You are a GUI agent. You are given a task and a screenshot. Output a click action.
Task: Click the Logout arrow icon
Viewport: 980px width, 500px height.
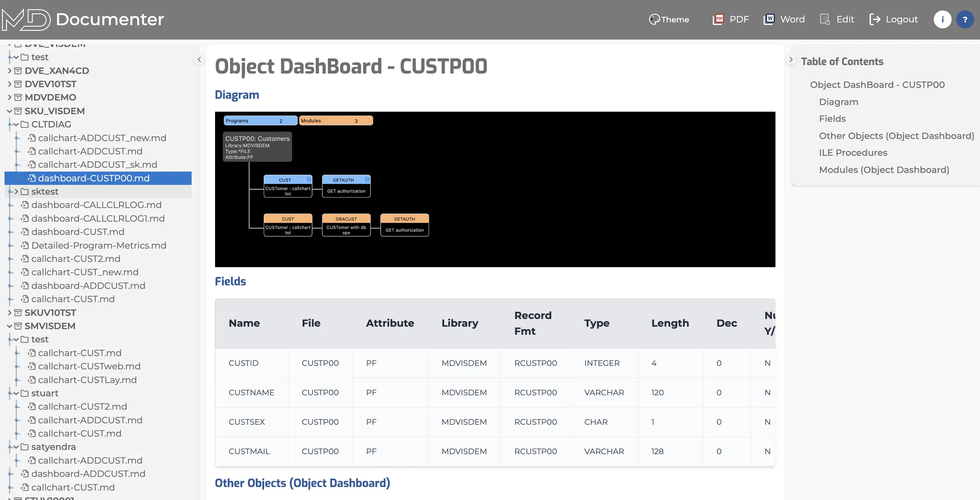[x=875, y=19]
